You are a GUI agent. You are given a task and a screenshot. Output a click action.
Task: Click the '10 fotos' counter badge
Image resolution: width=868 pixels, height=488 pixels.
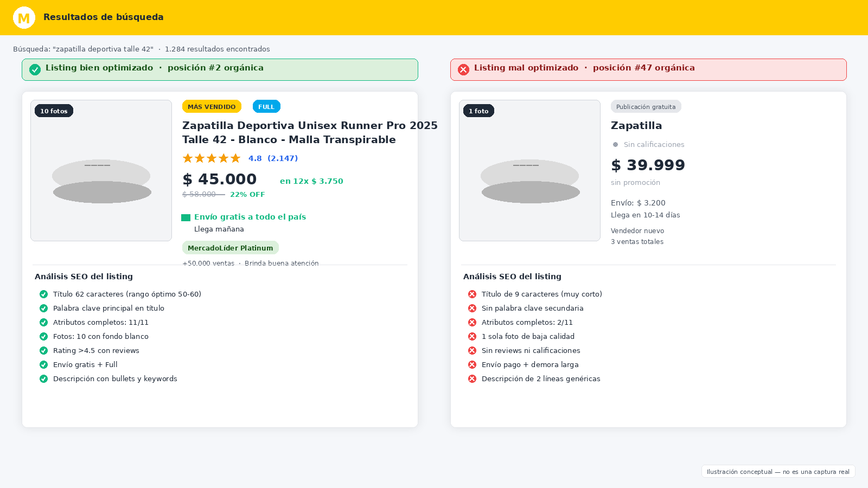pyautogui.click(x=54, y=111)
